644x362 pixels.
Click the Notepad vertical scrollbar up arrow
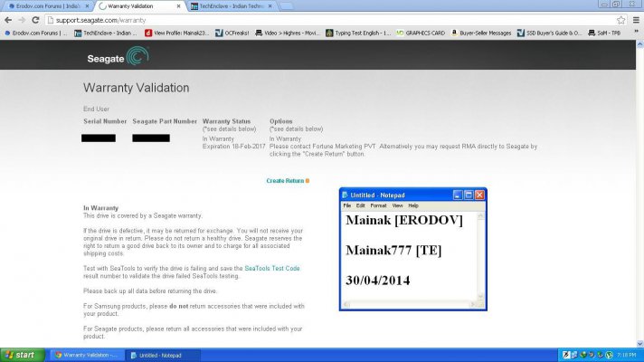(x=481, y=215)
